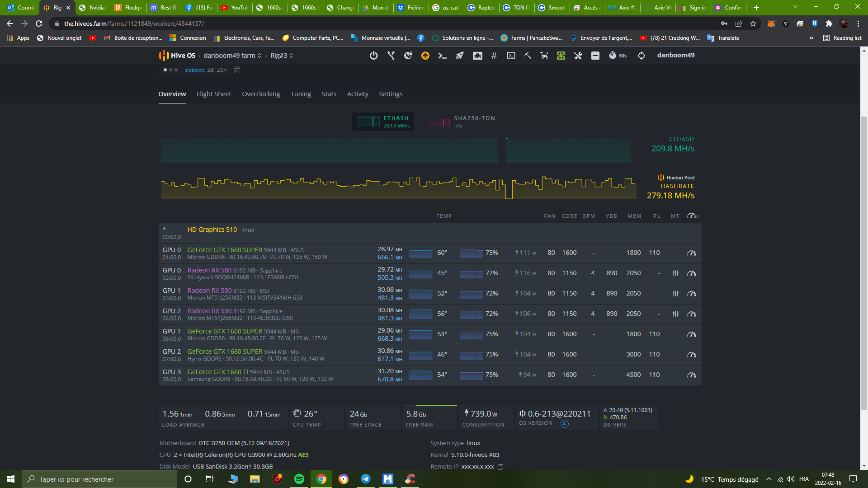Image resolution: width=868 pixels, height=488 pixels.
Task: Click the Windows taskbar search box
Action: pyautogui.click(x=99, y=479)
